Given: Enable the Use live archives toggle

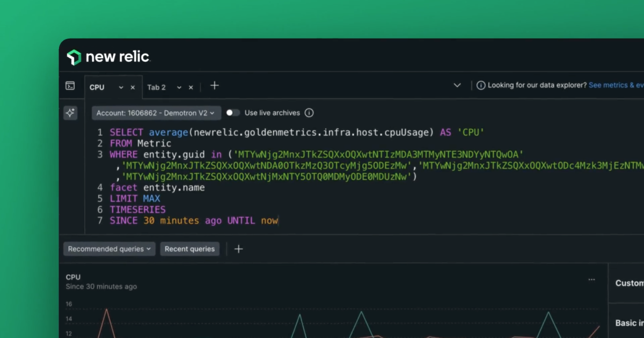Looking at the screenshot, I should [233, 113].
